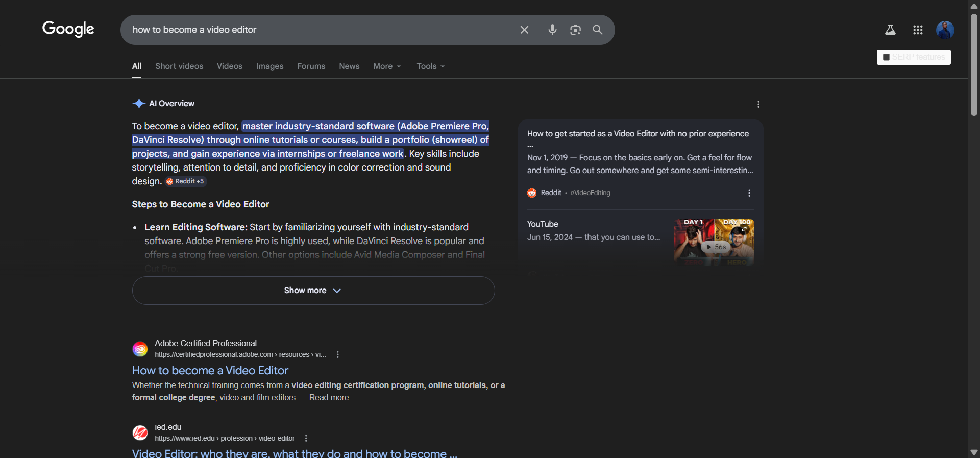Click the scrollbar down arrow
Screen dimensions: 980x458
[x=974, y=452]
